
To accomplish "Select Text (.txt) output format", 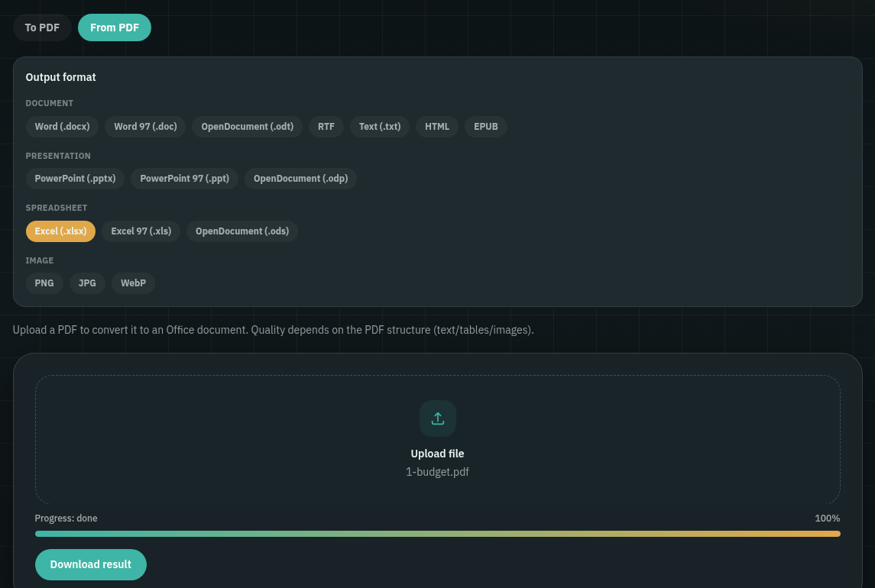I will click(380, 127).
